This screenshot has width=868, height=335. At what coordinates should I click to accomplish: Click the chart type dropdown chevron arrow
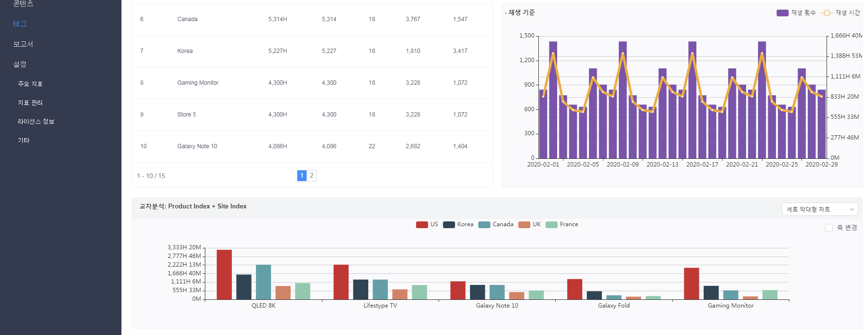tap(852, 209)
